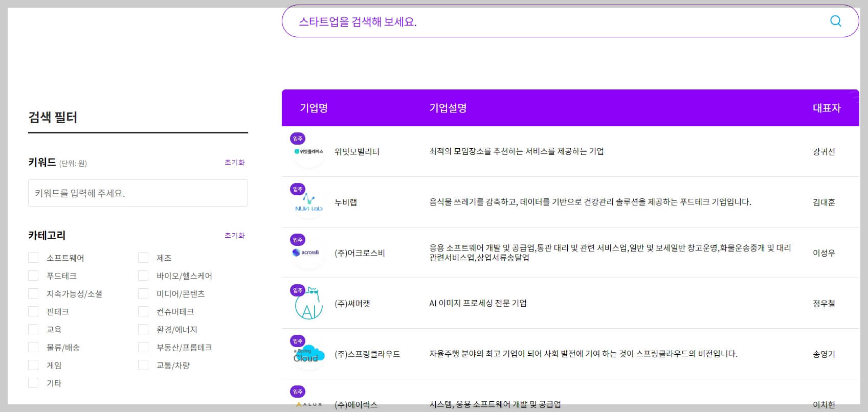
Task: Check the 부동산/프롭테크 box
Action: click(x=143, y=347)
